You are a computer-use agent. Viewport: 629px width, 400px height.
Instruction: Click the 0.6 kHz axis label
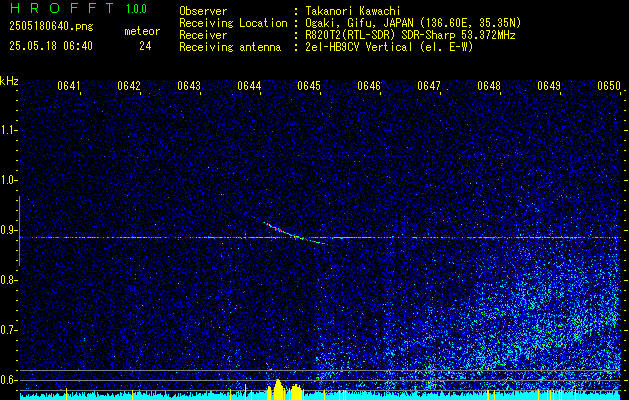pos(9,380)
